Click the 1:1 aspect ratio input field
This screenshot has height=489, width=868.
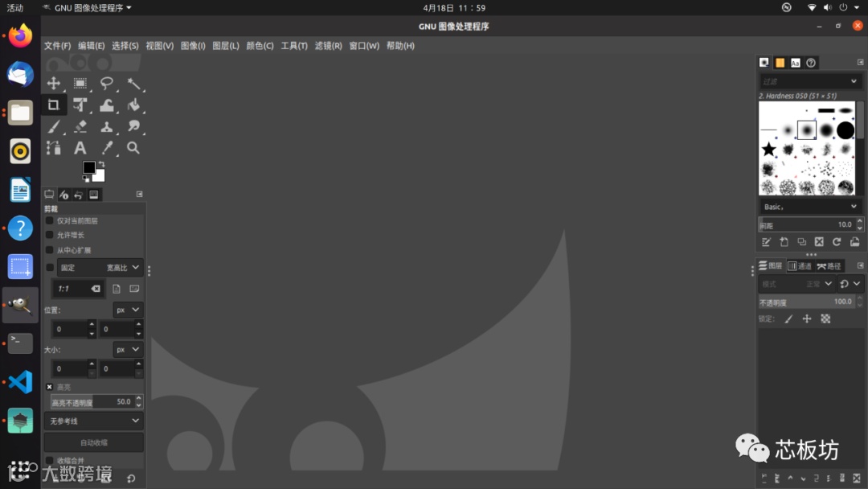point(71,289)
